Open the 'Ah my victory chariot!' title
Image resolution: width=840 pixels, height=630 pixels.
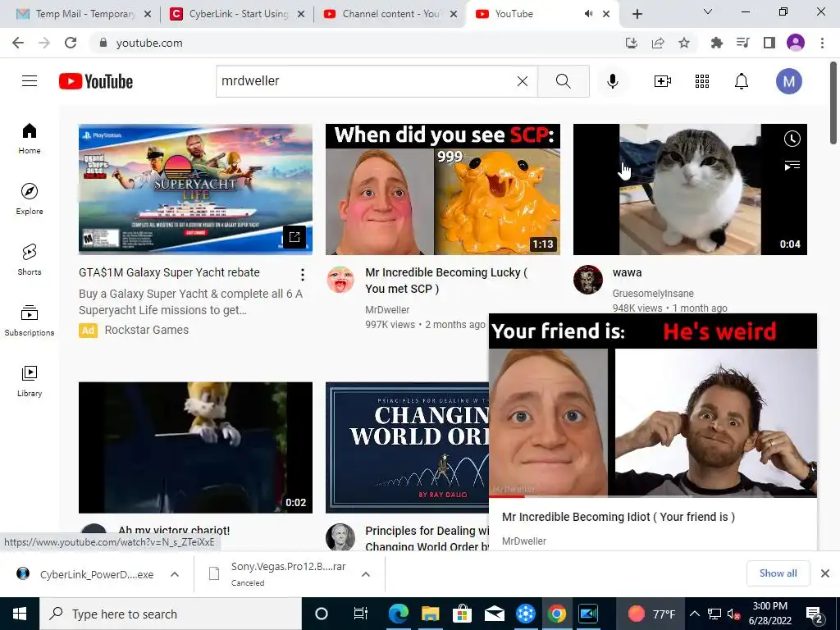click(174, 531)
